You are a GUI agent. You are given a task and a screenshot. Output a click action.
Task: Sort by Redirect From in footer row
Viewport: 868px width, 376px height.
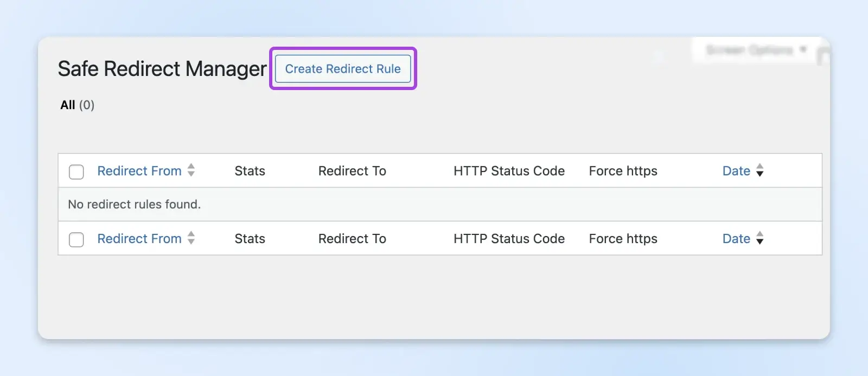(x=139, y=239)
